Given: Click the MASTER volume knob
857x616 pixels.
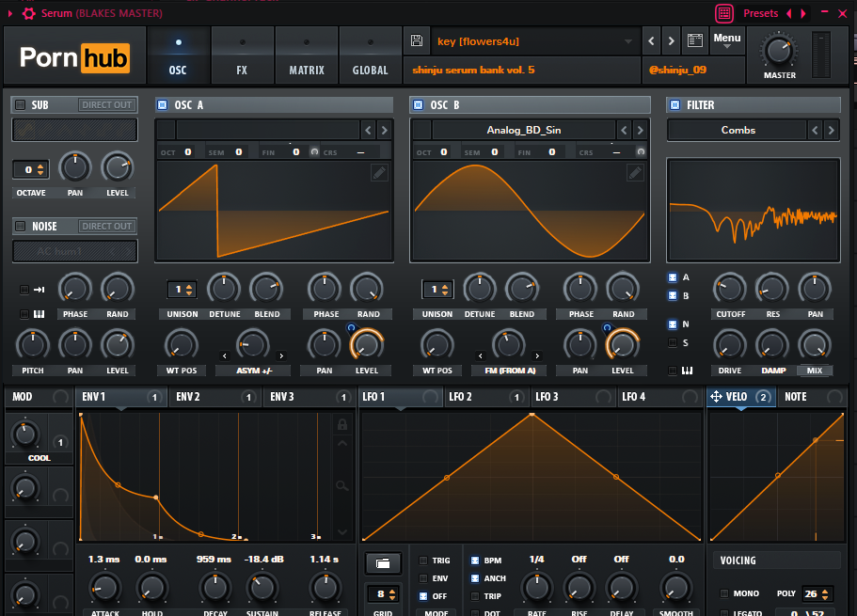Looking at the screenshot, I should click(x=778, y=51).
